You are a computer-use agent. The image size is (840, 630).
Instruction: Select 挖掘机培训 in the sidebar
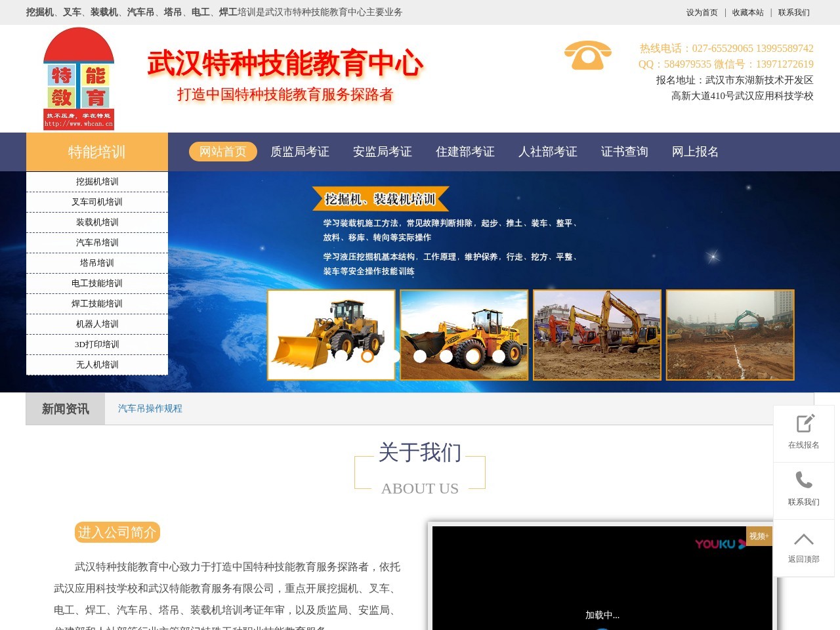(97, 182)
